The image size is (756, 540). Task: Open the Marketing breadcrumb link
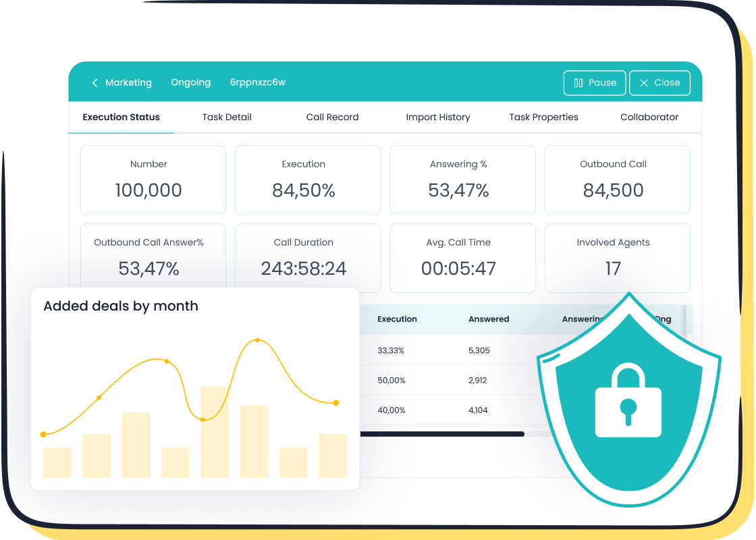129,82
